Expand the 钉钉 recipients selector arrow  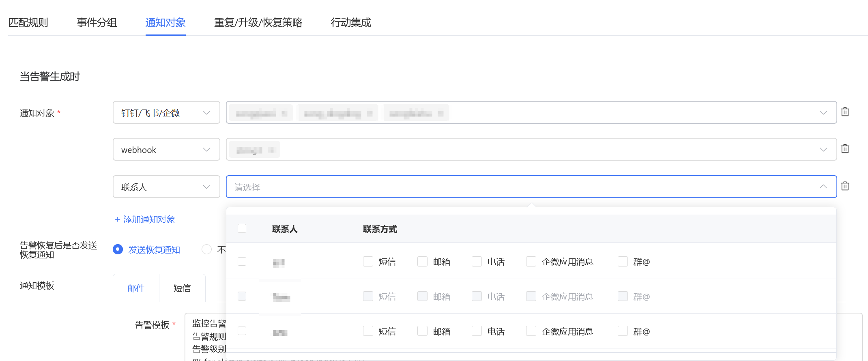click(823, 112)
